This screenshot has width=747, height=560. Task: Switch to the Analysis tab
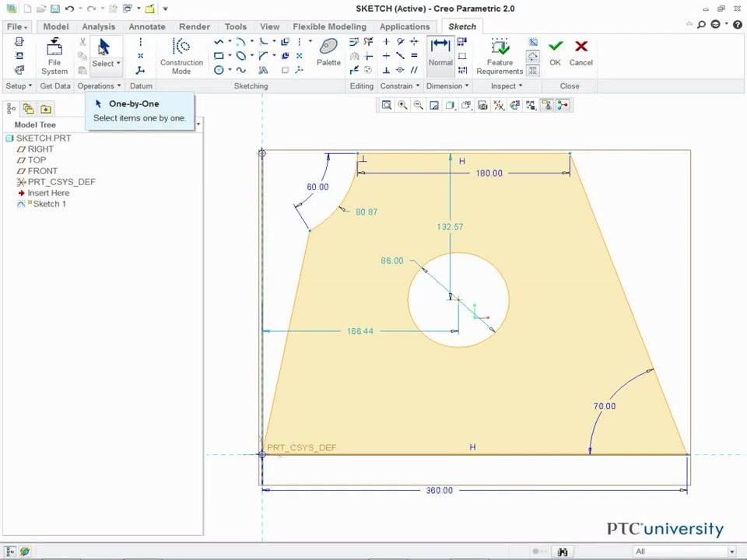99,26
